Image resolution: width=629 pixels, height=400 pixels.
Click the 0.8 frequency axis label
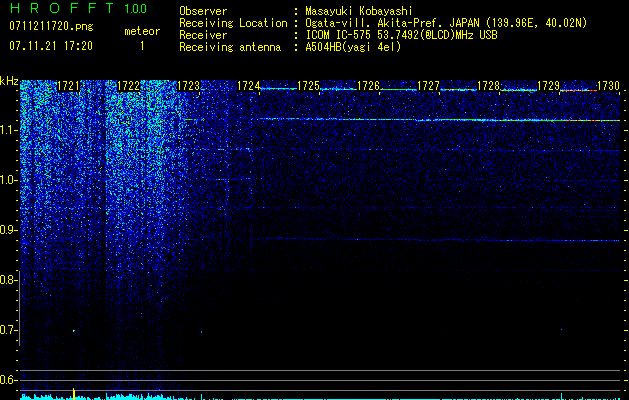(x=7, y=280)
